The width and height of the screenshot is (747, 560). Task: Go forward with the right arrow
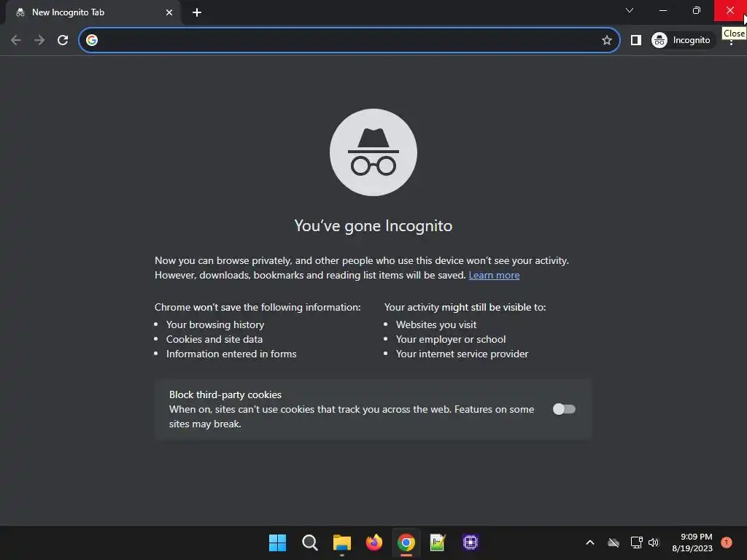pyautogui.click(x=39, y=40)
